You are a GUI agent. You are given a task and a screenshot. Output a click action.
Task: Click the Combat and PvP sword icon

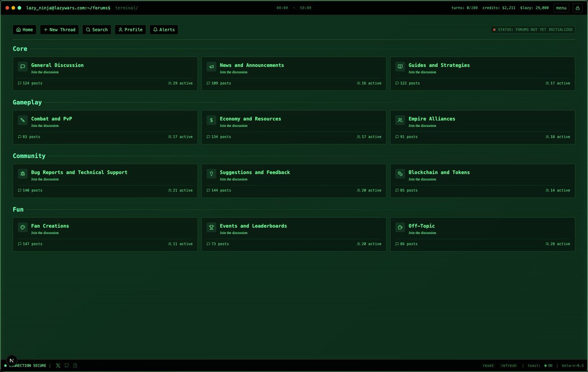pyautogui.click(x=23, y=120)
